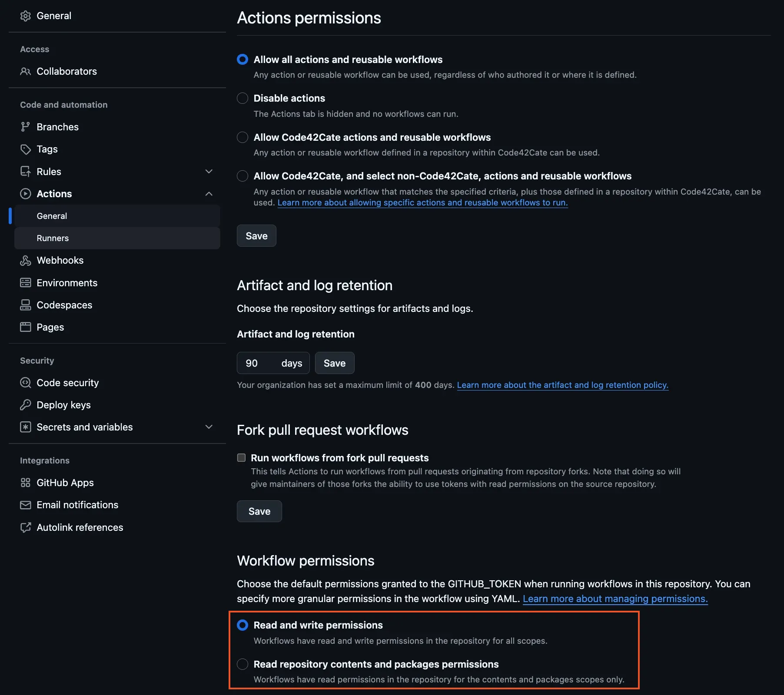The image size is (784, 695).
Task: Open Collaborators under Access
Action: (66, 71)
